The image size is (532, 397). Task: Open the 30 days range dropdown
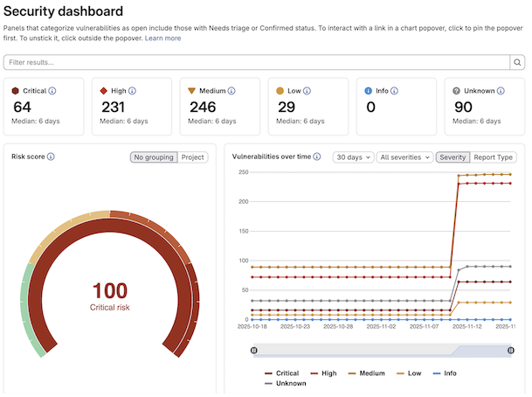(353, 157)
